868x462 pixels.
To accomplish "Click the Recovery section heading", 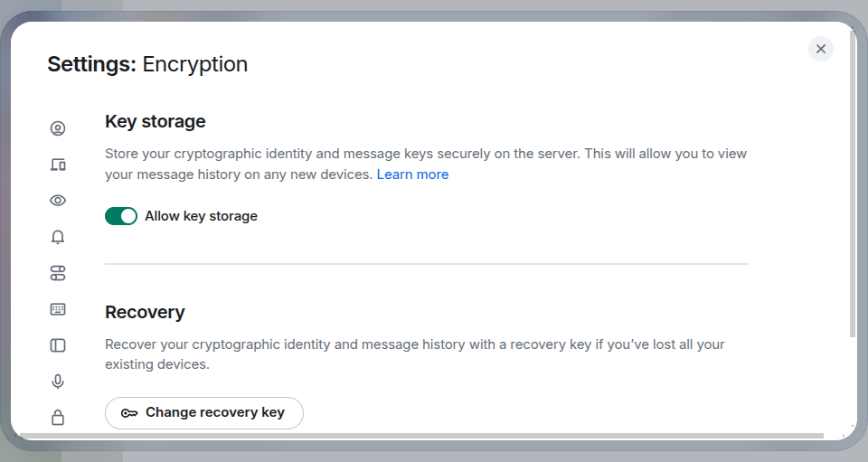I will pyautogui.click(x=145, y=312).
